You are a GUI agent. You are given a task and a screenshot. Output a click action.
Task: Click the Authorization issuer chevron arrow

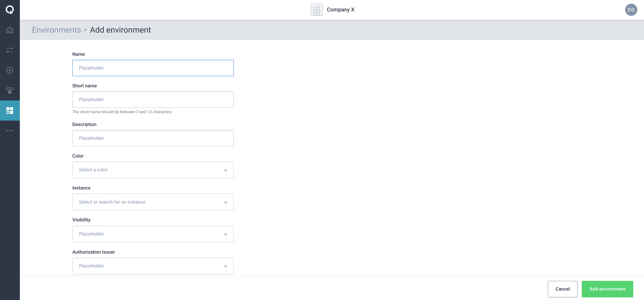click(x=225, y=266)
